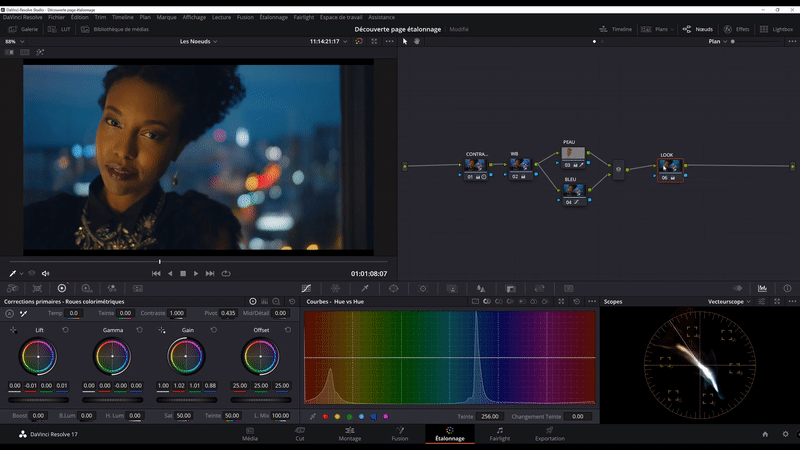This screenshot has height=450, width=800.
Task: Select the curve eyedropper qualifier tool
Action: point(313,416)
